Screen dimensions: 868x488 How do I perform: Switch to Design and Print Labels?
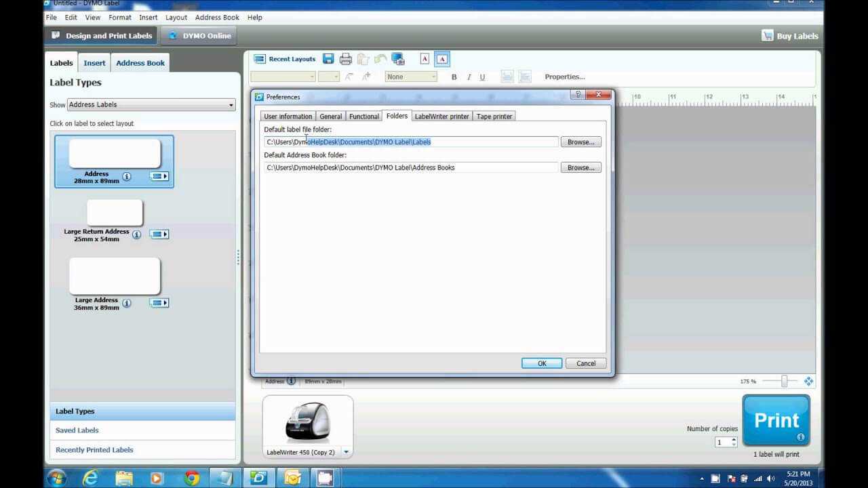(102, 36)
